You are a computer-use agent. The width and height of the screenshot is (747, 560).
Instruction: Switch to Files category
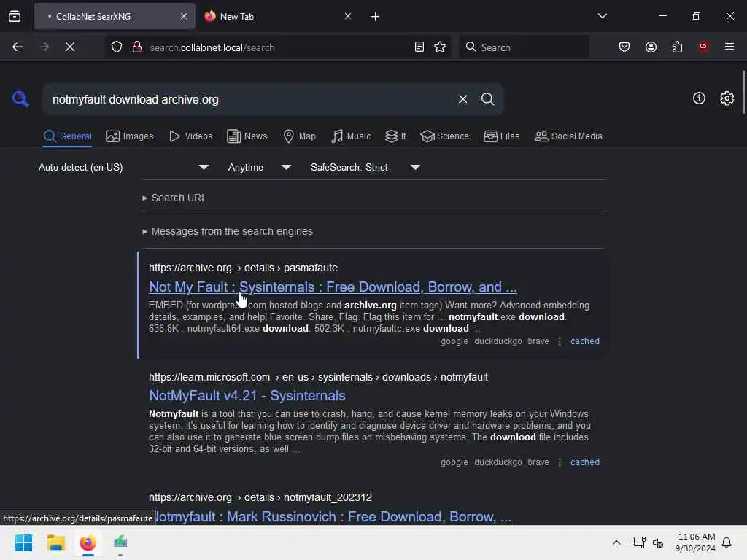(501, 136)
